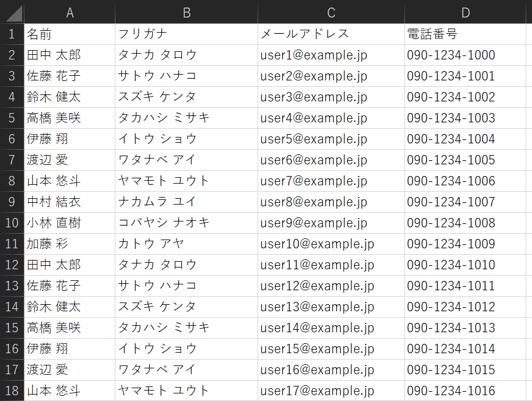This screenshot has width=532, height=401.
Task: Select row header 1
Action: [11, 34]
